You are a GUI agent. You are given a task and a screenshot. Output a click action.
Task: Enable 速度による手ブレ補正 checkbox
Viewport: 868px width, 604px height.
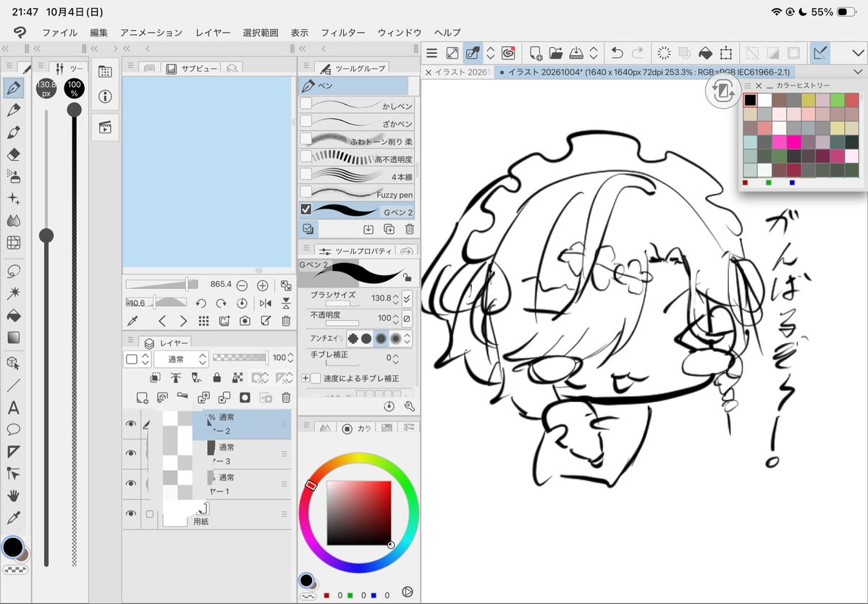316,378
